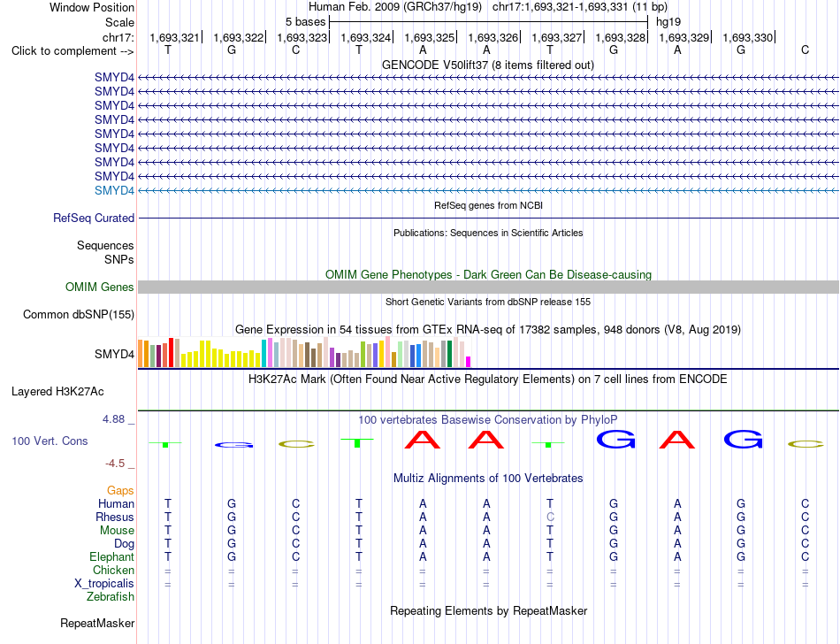Click the light-blue SMYD4 transcript label

[x=114, y=191]
